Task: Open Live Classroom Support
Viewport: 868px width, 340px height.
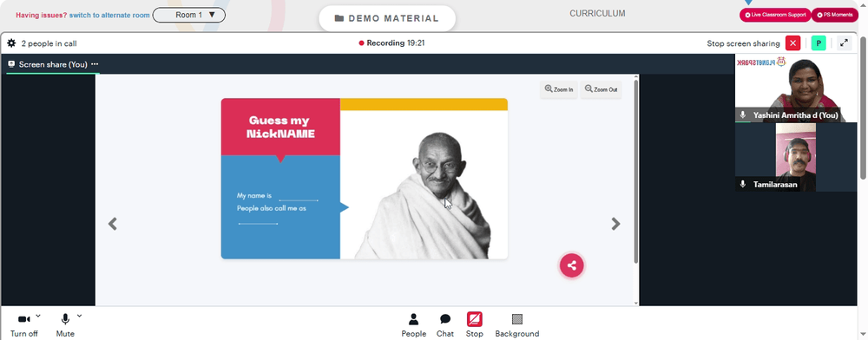Action: (x=775, y=15)
